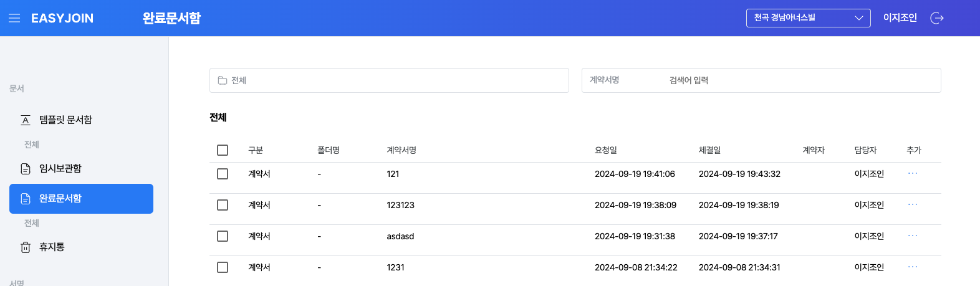This screenshot has width=980, height=286.
Task: Click the EASYJOIN logo link
Action: click(62, 18)
